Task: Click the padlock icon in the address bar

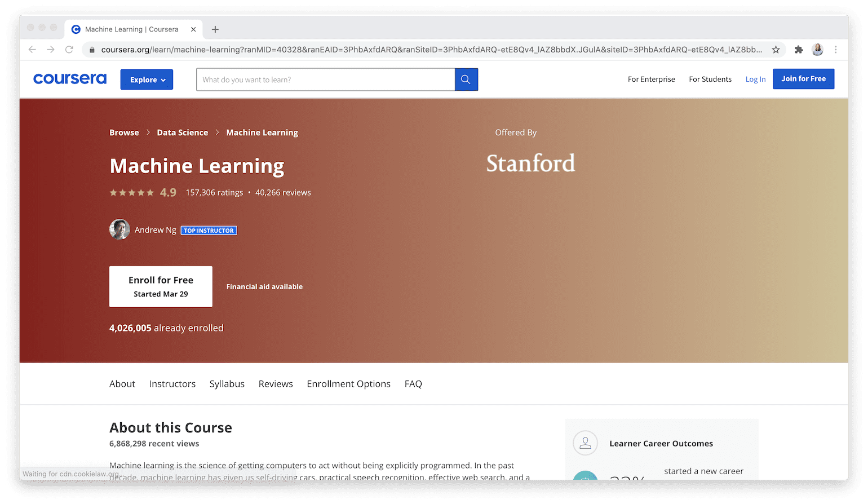Action: 92,50
